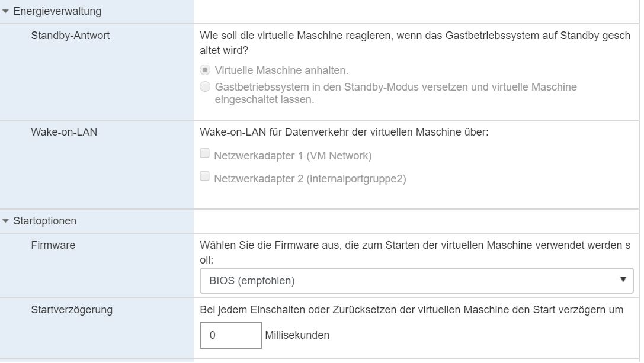Viewport: 644px width, 363px height.
Task: Focus the Startverzögerung milliseconds input field
Action: 230,335
